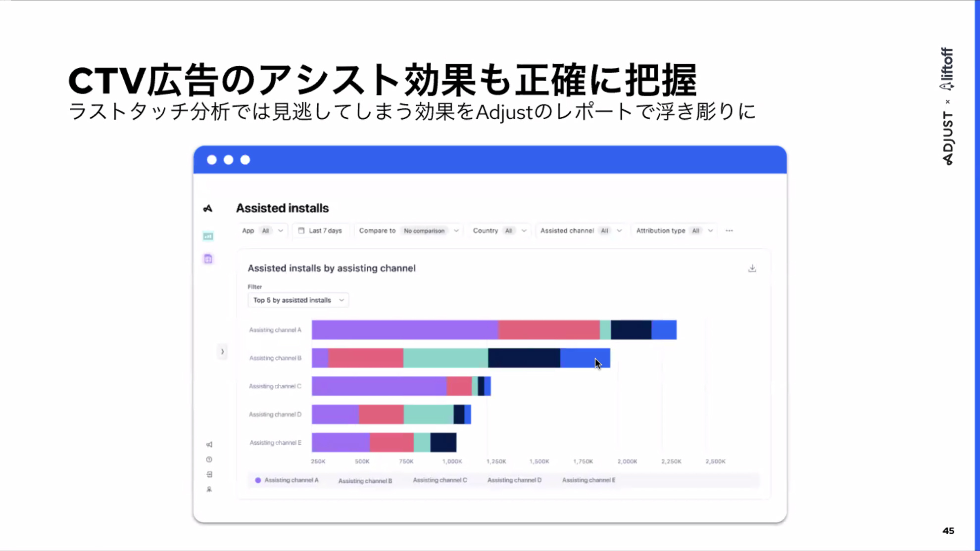Open the teal chart dashboard icon
980x551 pixels.
[208, 236]
